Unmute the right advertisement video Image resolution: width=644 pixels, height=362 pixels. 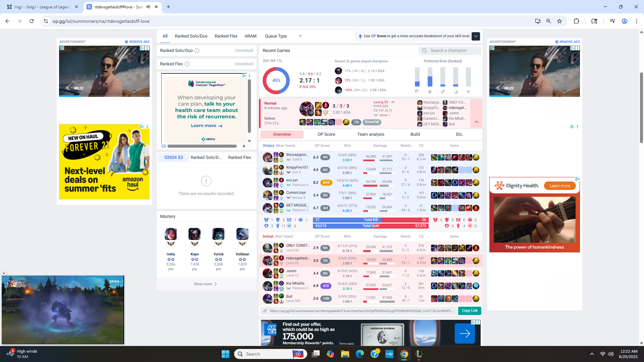[x=498, y=88]
